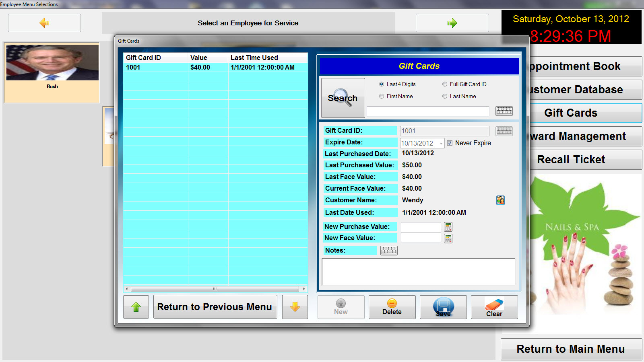Open keyboard for the search field
The height and width of the screenshot is (362, 644).
click(x=504, y=111)
